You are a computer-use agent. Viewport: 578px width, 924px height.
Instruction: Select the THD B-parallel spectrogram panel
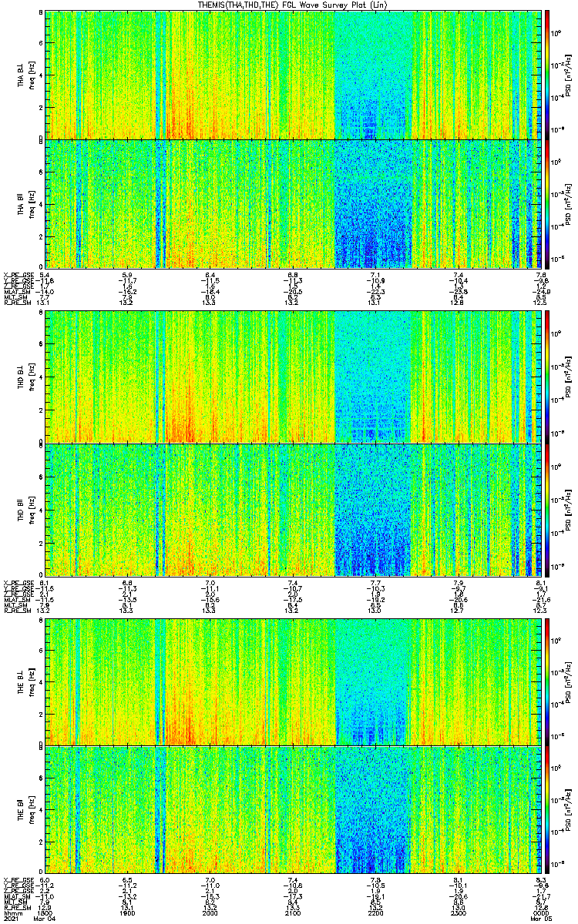tap(293, 508)
